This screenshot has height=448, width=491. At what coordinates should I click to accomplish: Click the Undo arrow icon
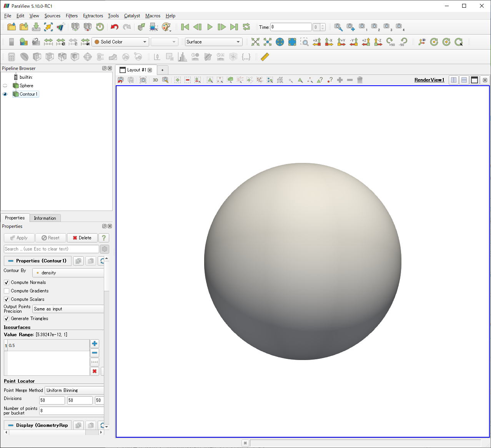(114, 27)
